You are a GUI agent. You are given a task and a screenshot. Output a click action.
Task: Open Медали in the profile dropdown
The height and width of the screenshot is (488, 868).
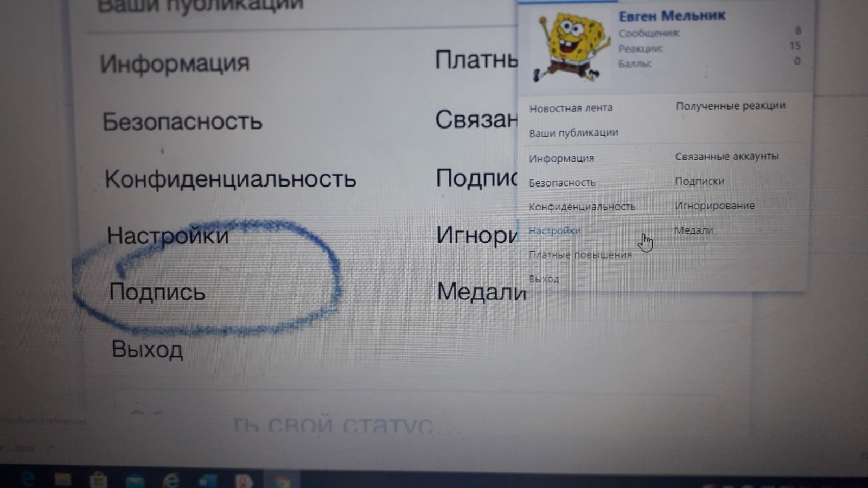coord(694,230)
